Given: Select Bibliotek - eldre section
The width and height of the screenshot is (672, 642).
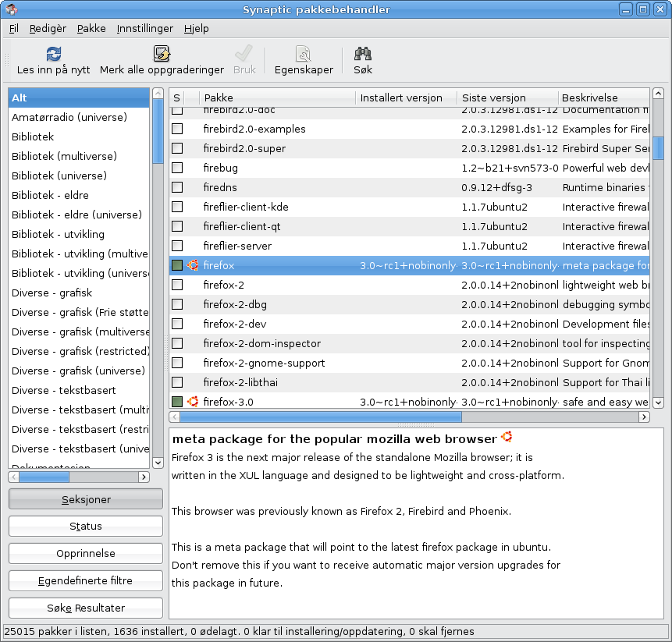Looking at the screenshot, I should point(79,195).
